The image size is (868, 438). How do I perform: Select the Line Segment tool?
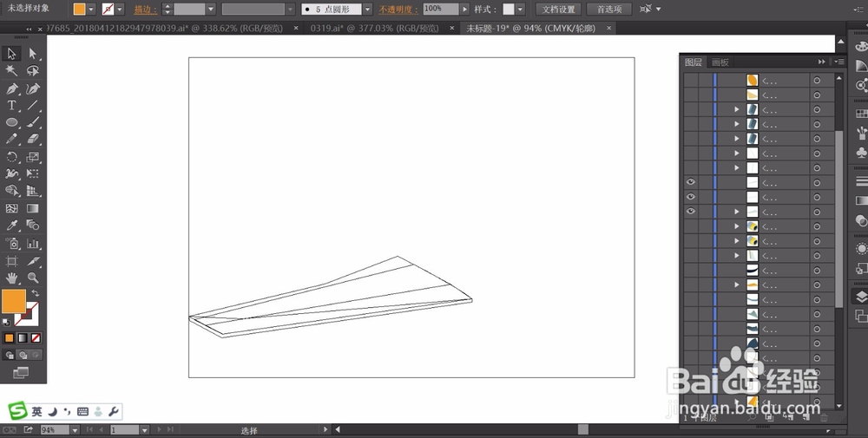[x=33, y=105]
